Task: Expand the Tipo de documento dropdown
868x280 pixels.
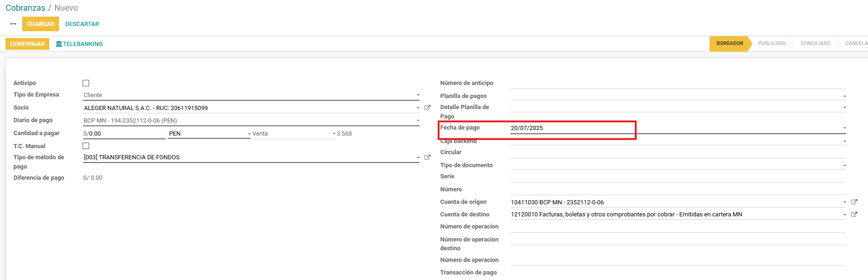Action: coord(844,166)
